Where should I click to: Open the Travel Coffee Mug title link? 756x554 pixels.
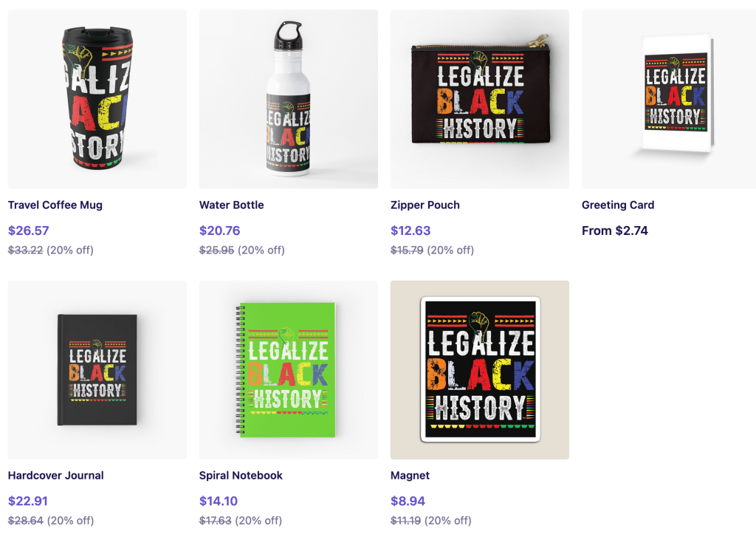coord(55,205)
